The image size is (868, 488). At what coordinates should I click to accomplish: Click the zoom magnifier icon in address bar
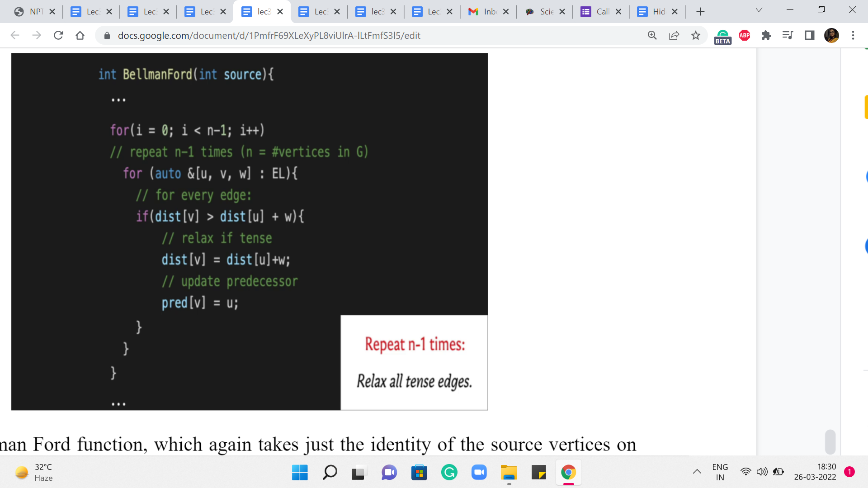(652, 35)
